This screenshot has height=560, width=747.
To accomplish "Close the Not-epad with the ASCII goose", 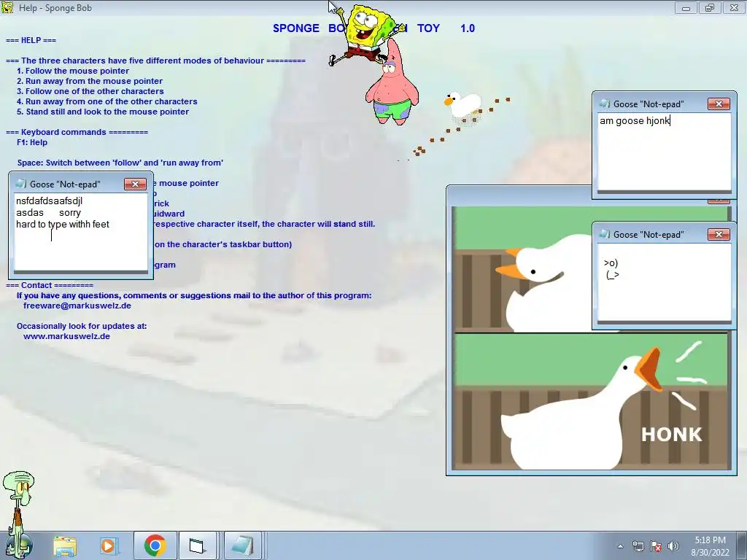I will point(719,234).
